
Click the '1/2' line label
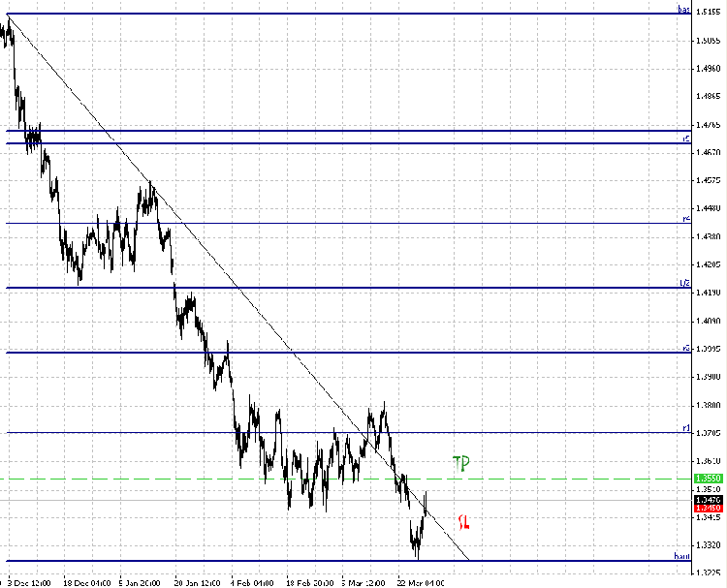tap(684, 283)
